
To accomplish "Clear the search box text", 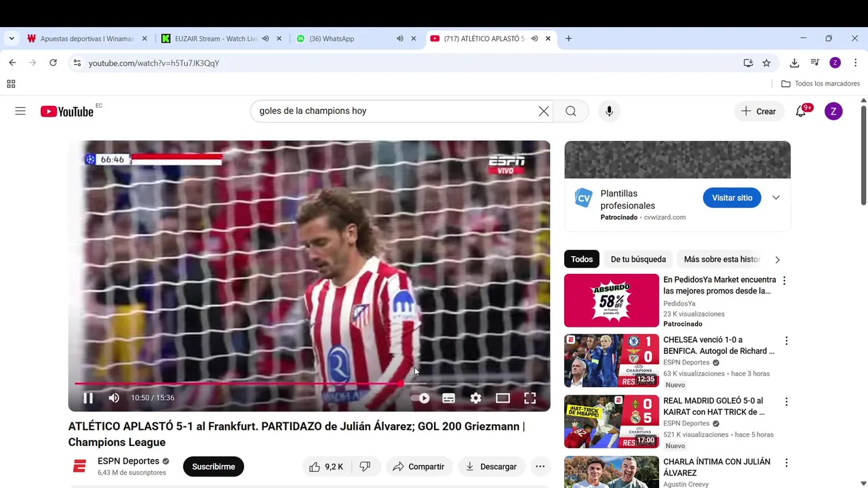I will click(x=544, y=111).
